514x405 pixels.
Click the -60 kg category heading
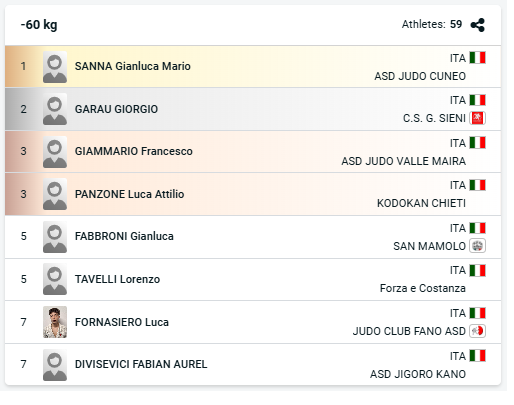(x=39, y=25)
